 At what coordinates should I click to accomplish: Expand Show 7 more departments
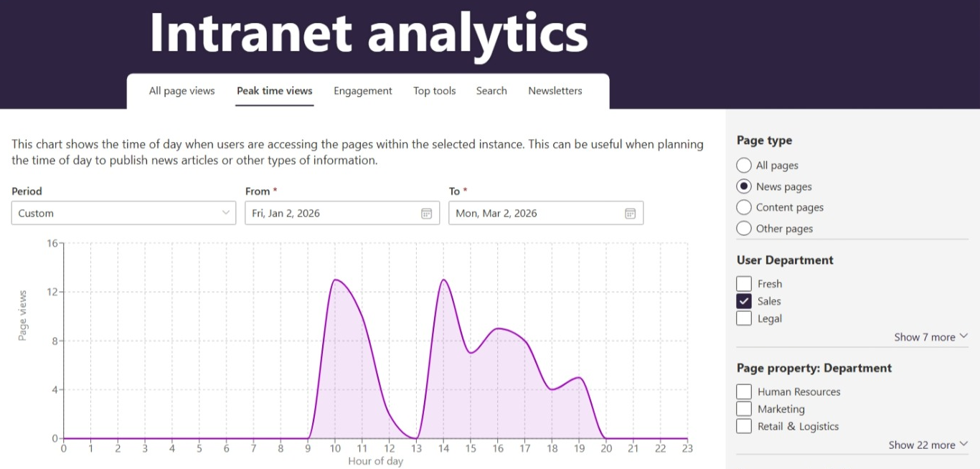pos(930,337)
